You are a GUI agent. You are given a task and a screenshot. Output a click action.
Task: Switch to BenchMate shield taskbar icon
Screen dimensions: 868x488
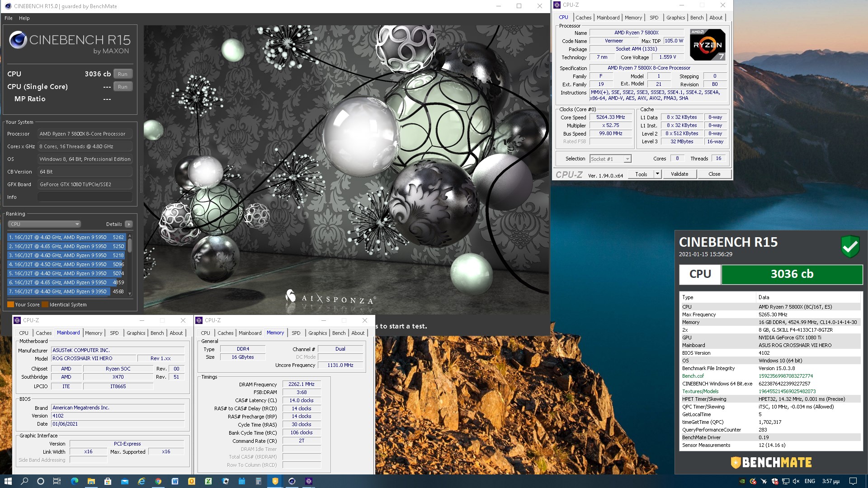pyautogui.click(x=275, y=481)
